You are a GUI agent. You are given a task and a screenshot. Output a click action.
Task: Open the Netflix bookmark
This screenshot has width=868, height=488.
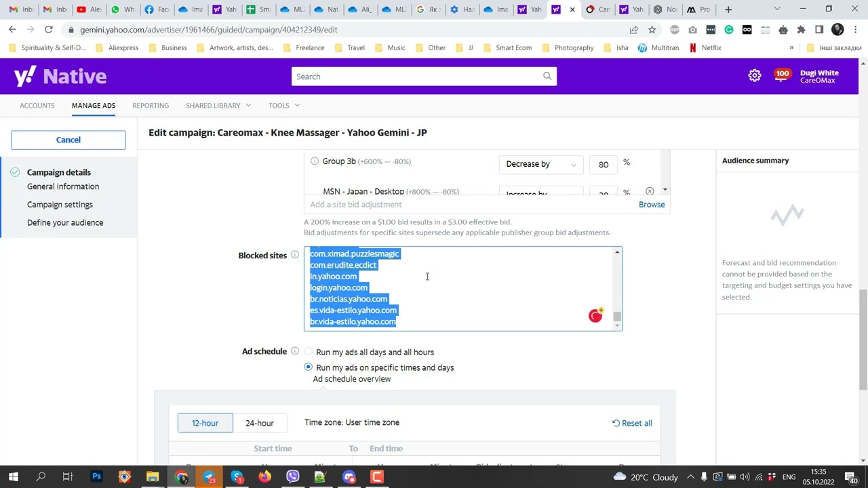(705, 47)
